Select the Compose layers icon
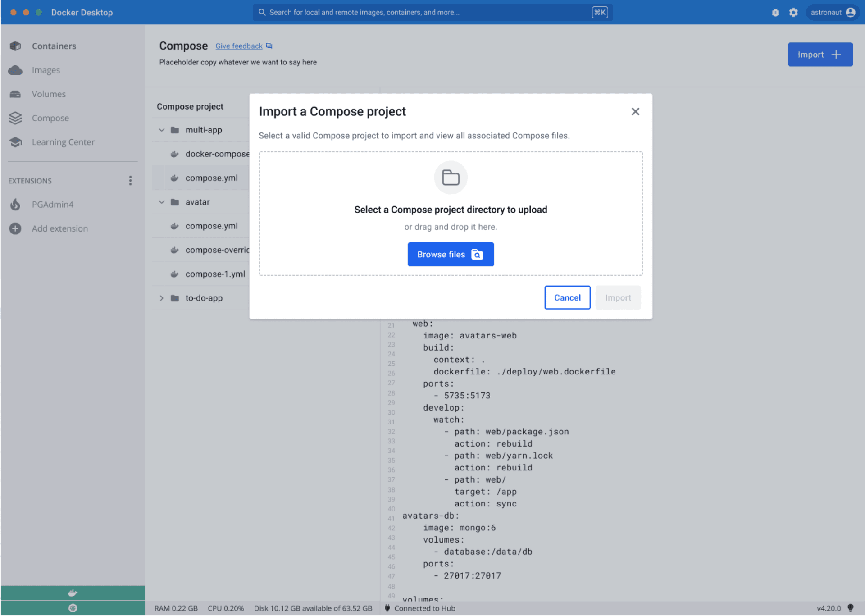The height and width of the screenshot is (616, 865). [15, 118]
